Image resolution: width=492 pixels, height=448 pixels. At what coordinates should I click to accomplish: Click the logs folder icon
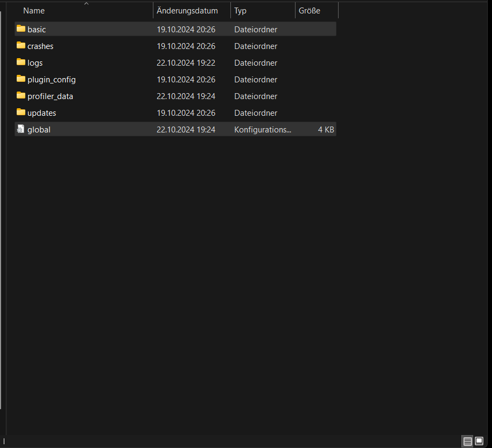coord(21,62)
